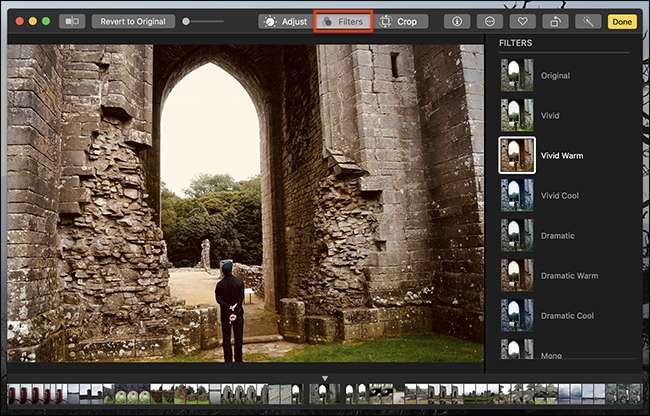Adjust the zoom slider handle

pos(186,21)
